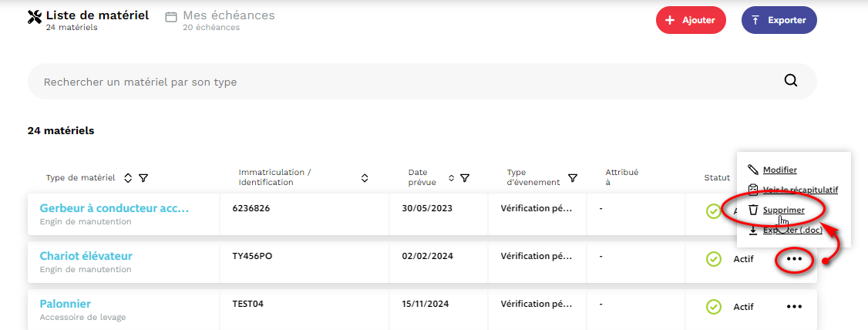Click green status check icon for Chariot élévateur

(714, 259)
